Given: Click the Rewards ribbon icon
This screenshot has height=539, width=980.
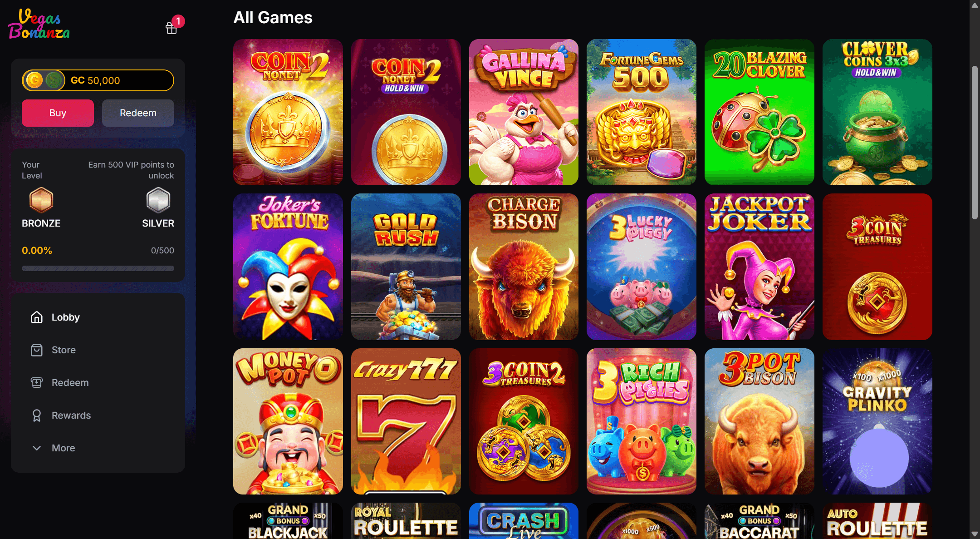Looking at the screenshot, I should (x=37, y=415).
